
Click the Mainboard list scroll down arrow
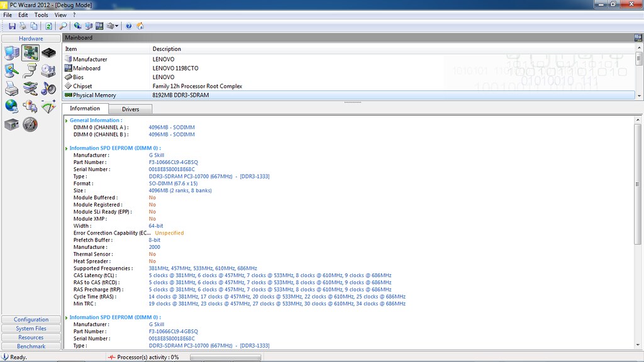(639, 96)
